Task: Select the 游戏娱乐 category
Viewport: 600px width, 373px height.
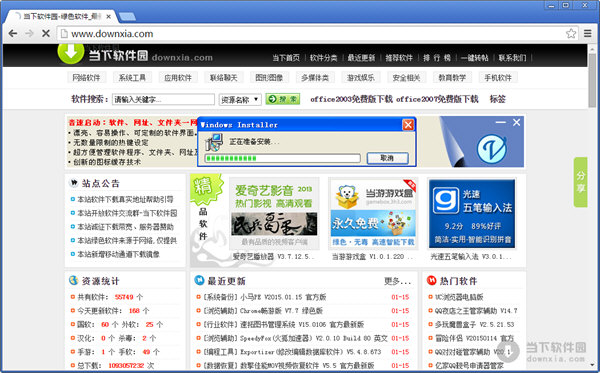Action: pyautogui.click(x=360, y=78)
